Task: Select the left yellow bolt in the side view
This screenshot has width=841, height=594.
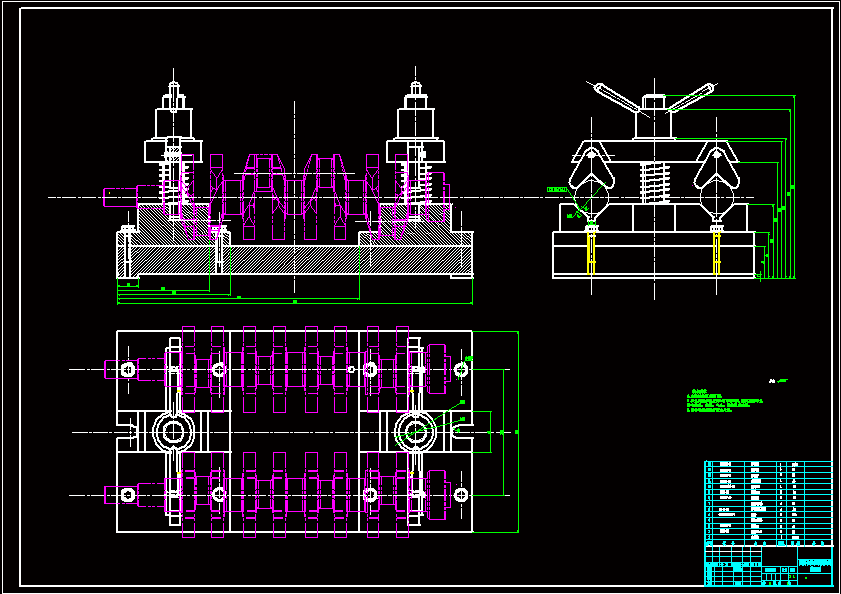Action: (591, 251)
